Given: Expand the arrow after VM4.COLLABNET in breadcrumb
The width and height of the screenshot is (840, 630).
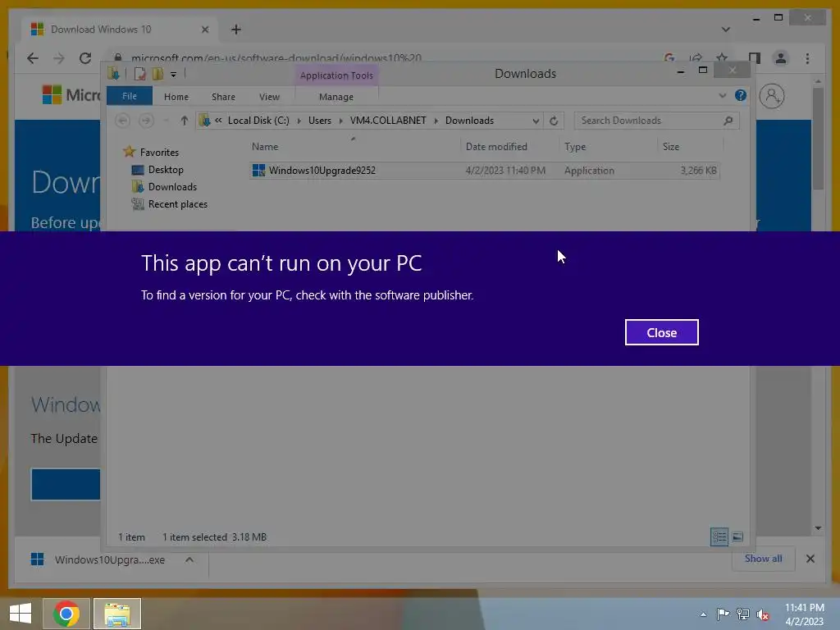Looking at the screenshot, I should tap(436, 121).
